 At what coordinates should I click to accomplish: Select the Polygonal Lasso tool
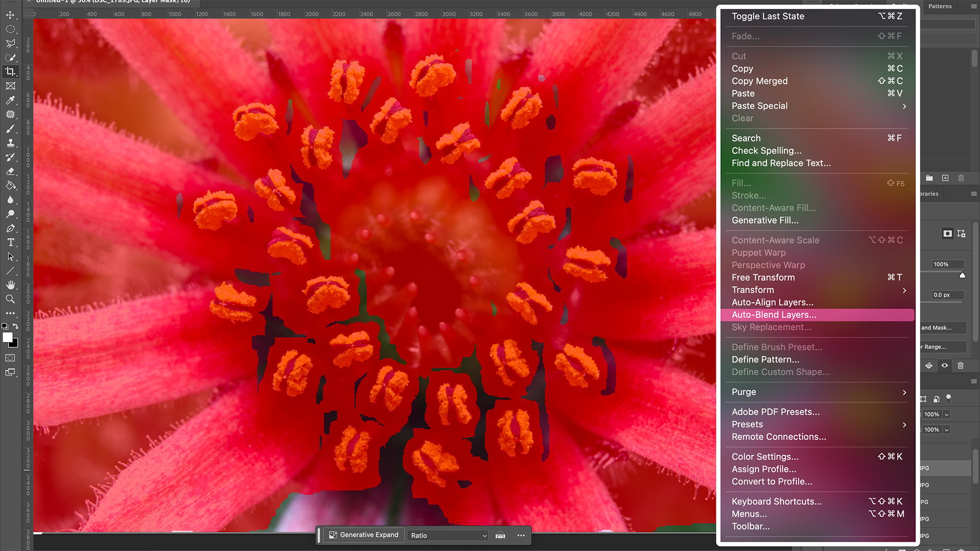click(x=10, y=44)
